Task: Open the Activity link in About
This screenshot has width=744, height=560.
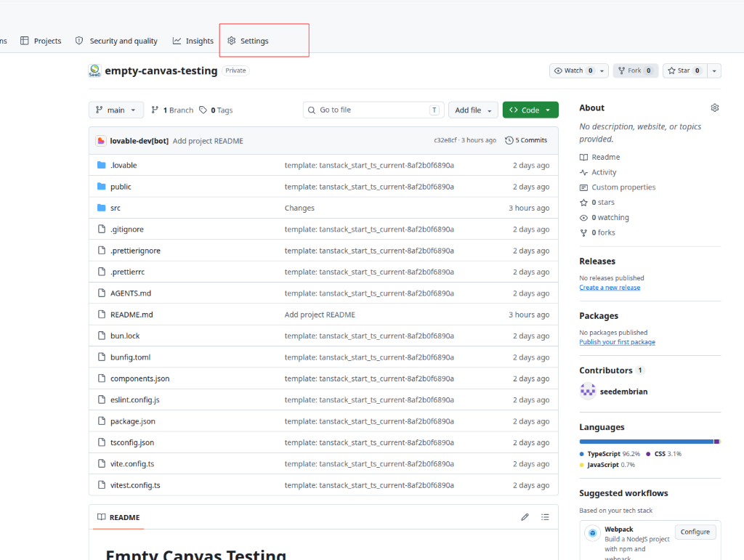Action: 598,172
